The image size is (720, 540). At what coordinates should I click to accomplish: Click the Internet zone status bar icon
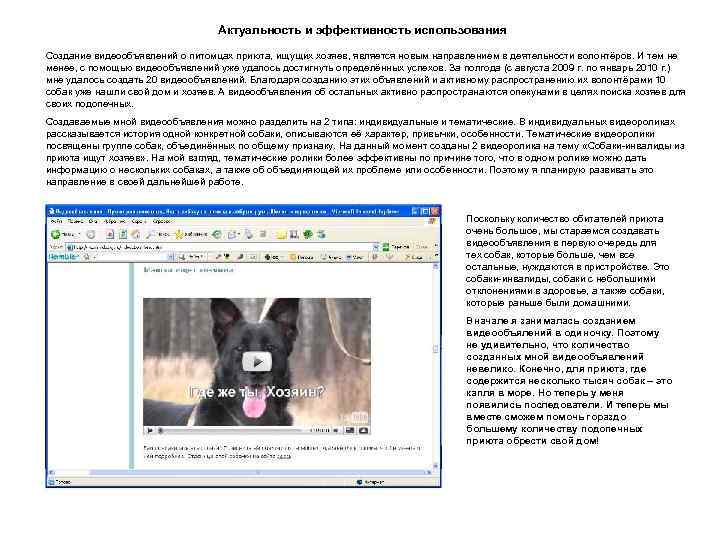point(360,482)
